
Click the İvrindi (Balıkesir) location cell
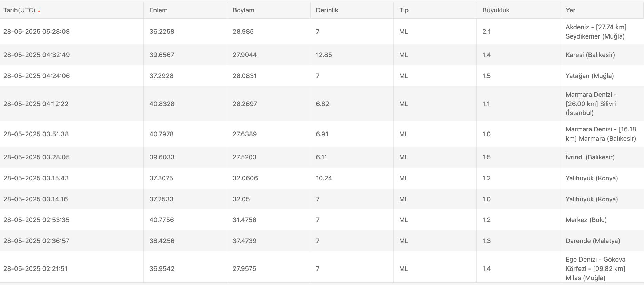pyautogui.click(x=590, y=157)
